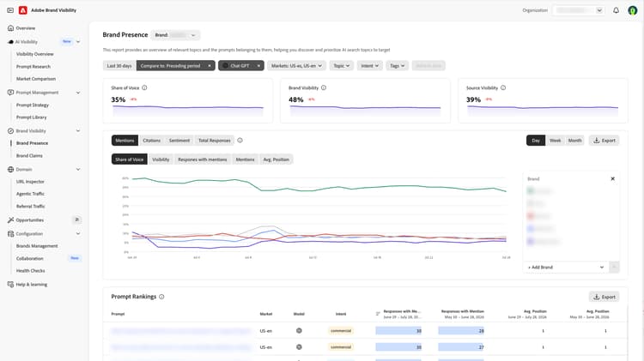
Task: Remove the Compare to Preceding period filter
Action: [209, 66]
